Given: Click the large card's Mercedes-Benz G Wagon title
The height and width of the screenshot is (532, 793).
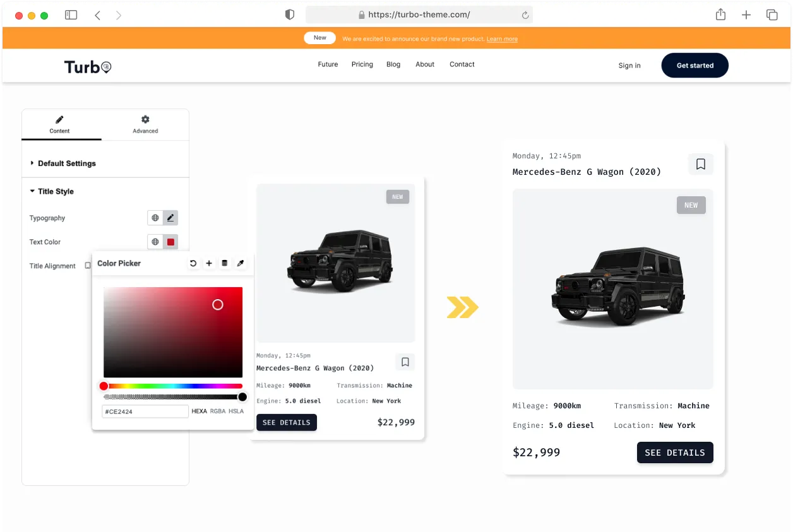Looking at the screenshot, I should [587, 172].
